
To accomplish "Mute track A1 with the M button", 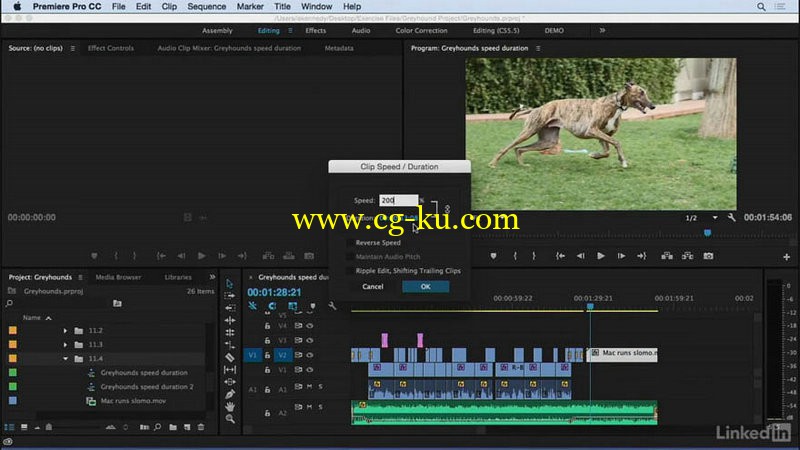I will [310, 387].
